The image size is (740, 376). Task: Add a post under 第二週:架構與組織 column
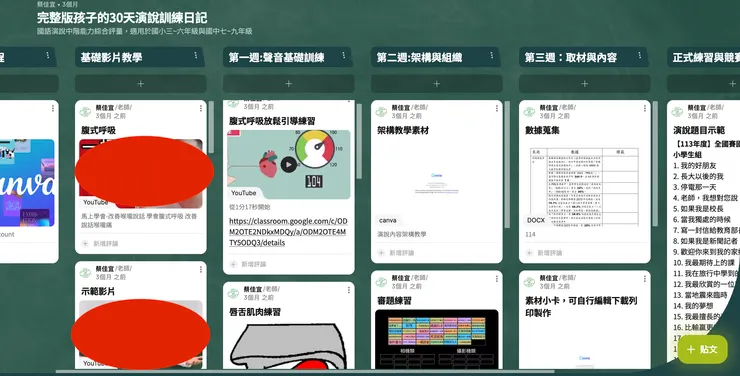coord(437,84)
